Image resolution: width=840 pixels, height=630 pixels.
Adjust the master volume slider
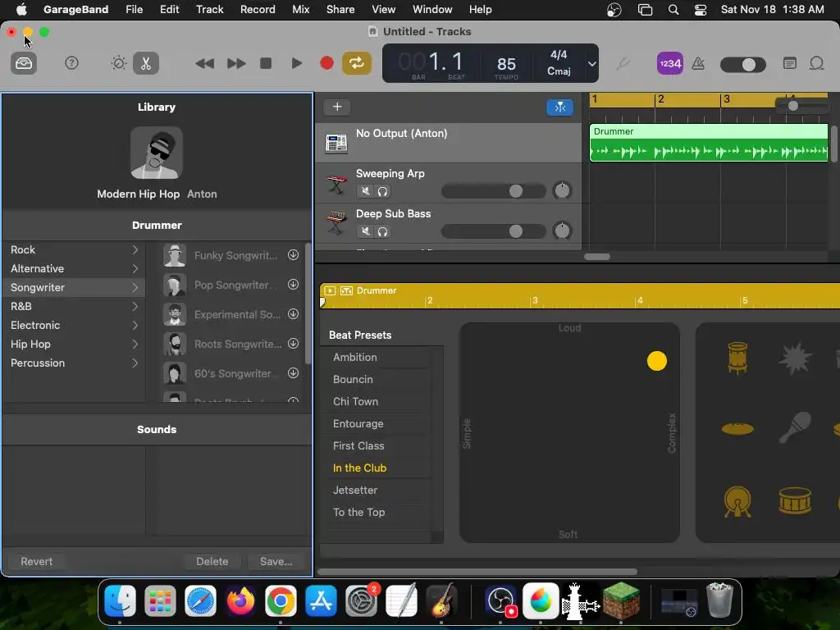point(743,65)
